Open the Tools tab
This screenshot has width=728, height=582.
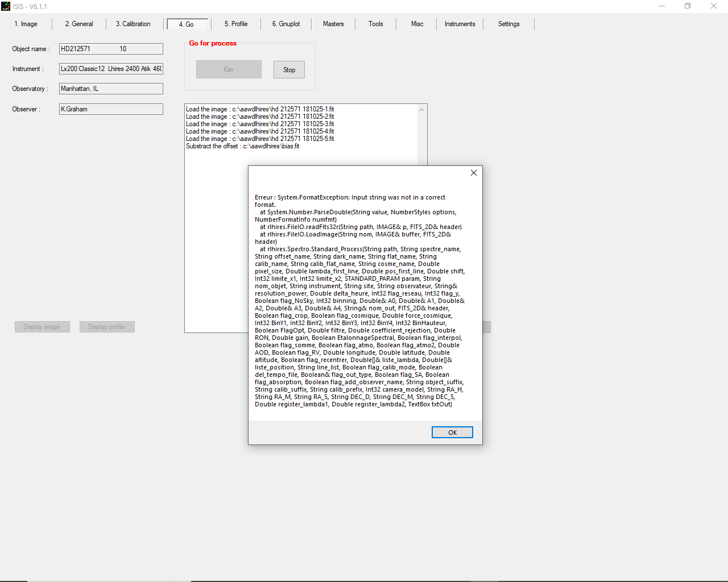[376, 24]
